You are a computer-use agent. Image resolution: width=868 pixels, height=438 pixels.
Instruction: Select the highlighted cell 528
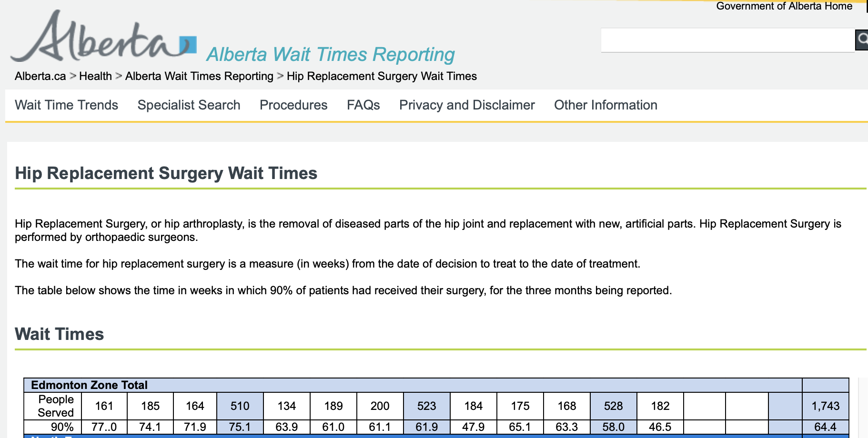click(614, 406)
